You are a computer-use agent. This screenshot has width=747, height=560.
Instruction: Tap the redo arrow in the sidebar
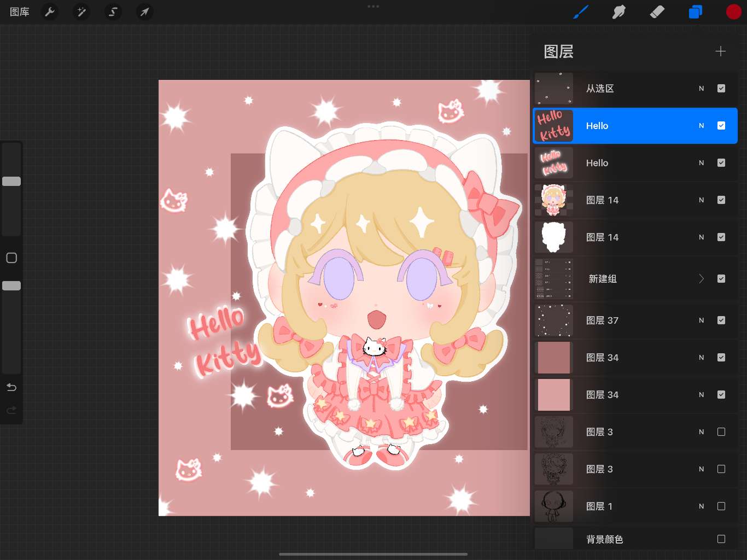(x=11, y=410)
